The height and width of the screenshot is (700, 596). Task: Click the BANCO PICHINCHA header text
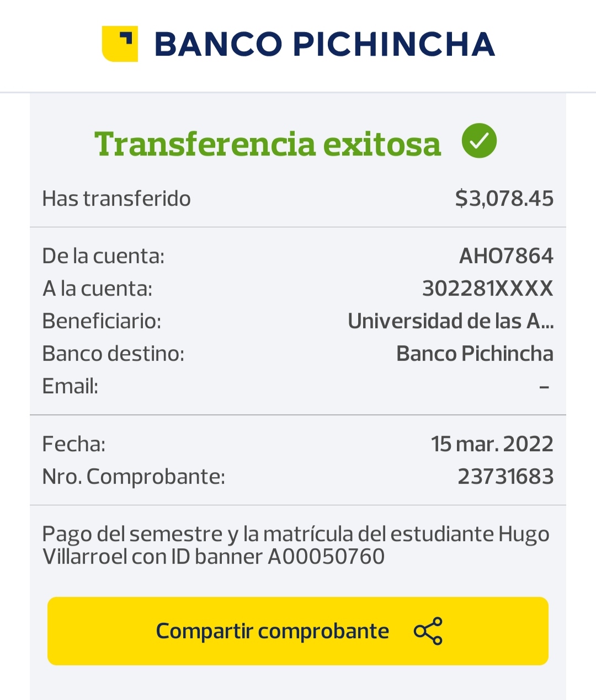click(324, 44)
